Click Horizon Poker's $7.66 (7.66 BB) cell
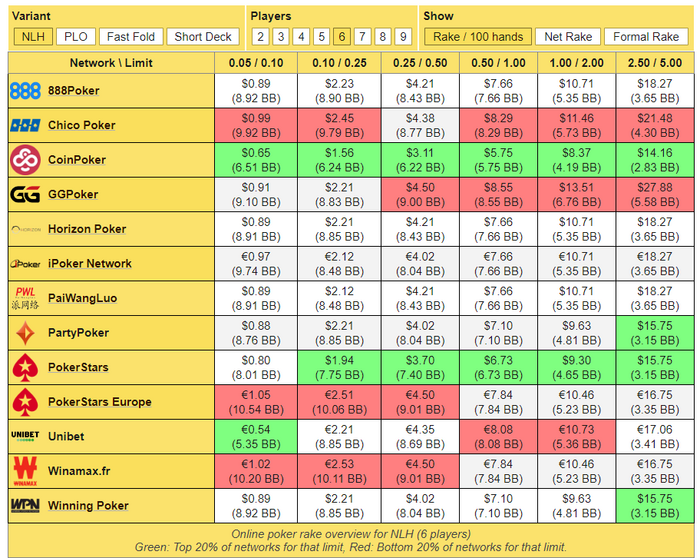 (498, 229)
